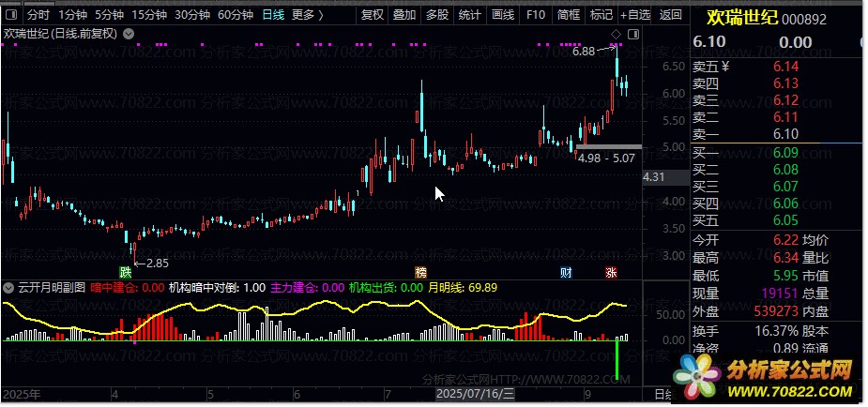
Task: Open the 云开月明副图 indicator dropdown arrow
Action: point(8,288)
